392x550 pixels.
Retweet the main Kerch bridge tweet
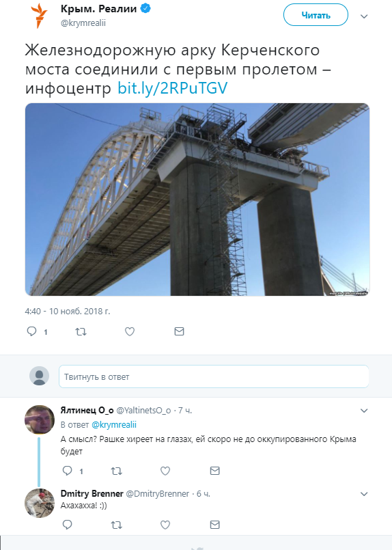(x=81, y=331)
